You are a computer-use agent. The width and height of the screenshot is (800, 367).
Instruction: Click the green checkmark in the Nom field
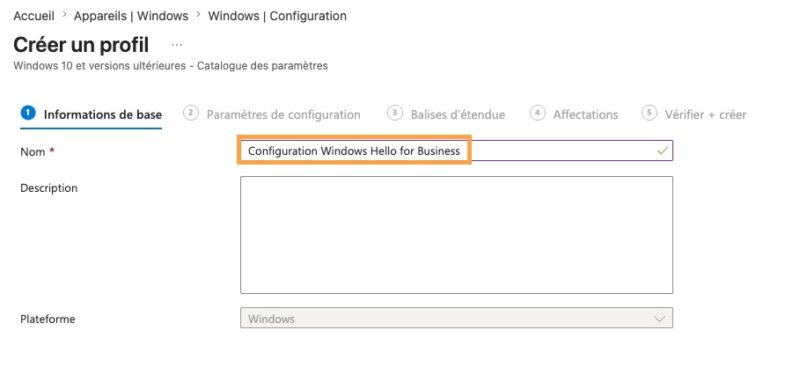pyautogui.click(x=662, y=151)
